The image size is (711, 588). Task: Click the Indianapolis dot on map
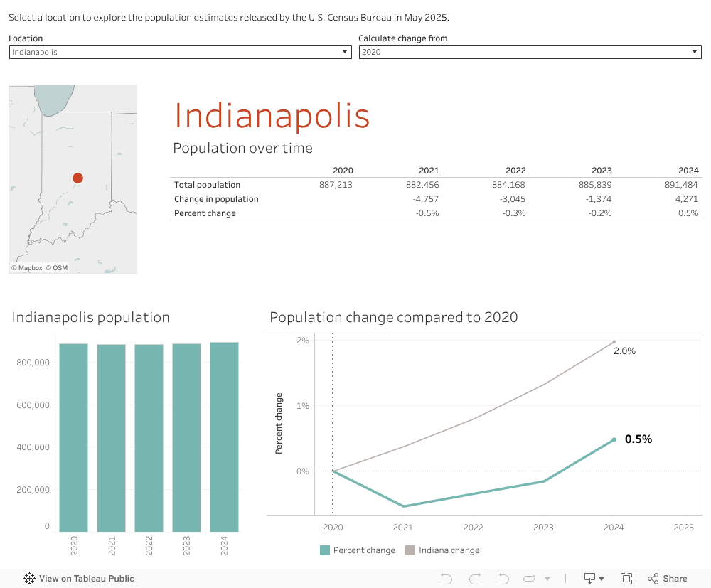click(x=77, y=178)
